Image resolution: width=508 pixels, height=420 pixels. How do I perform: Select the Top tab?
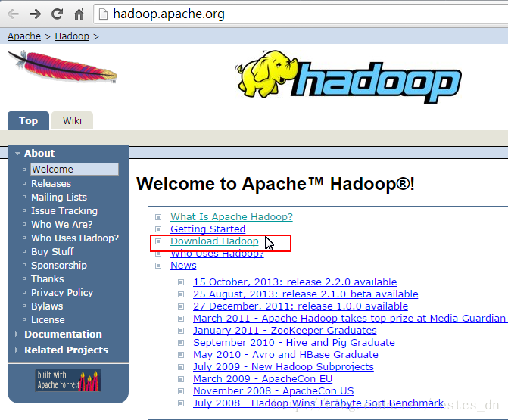pyautogui.click(x=29, y=121)
